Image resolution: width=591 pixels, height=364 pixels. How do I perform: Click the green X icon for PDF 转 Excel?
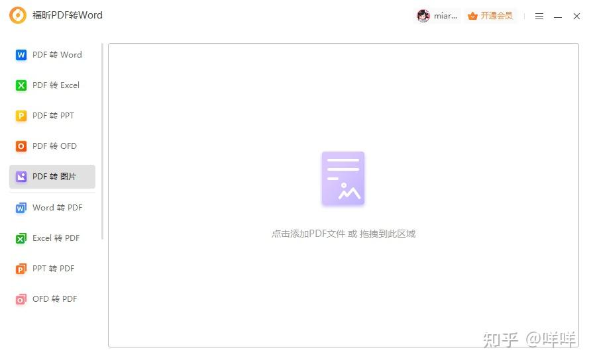[21, 85]
